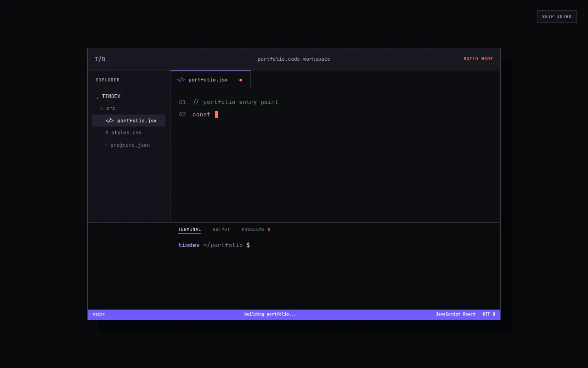Viewport: 588px width, 368px height.
Task: Open styles.css in the explorer
Action: [x=123, y=133]
